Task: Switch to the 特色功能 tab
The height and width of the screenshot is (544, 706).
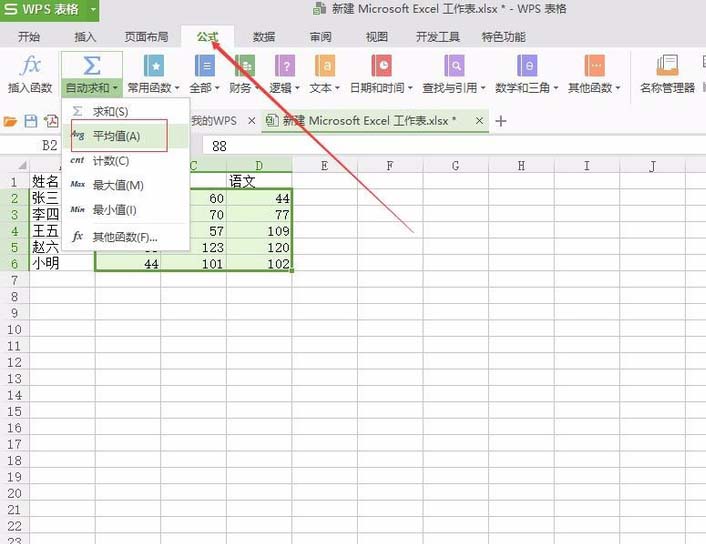Action: point(503,37)
